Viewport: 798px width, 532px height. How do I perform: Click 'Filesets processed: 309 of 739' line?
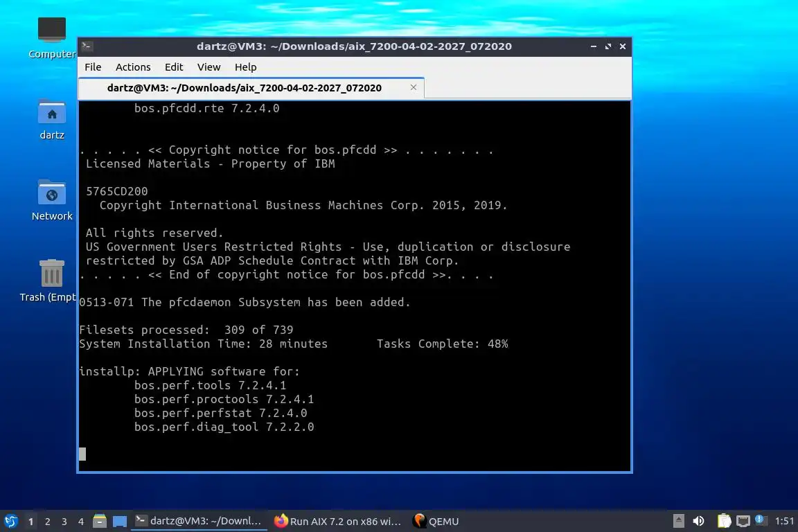coord(186,330)
